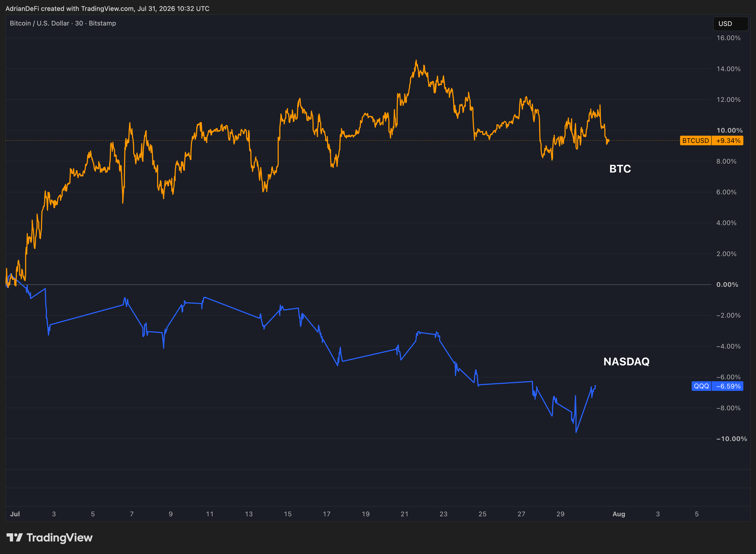Viewport: 756px width, 554px height.
Task: Click the 21 date marker on time axis
Action: [404, 514]
